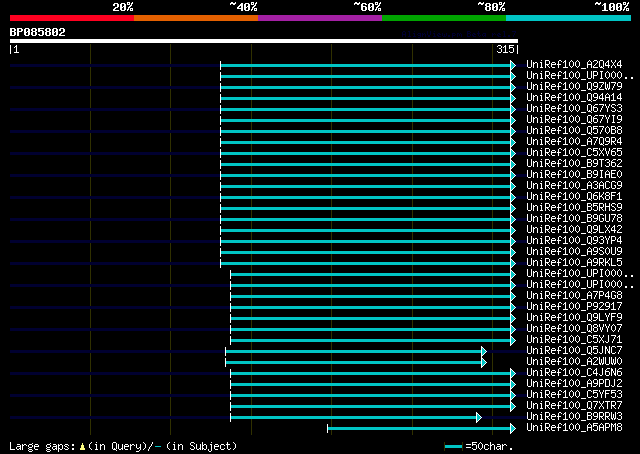Click the arrowhead ending the B9RRW3 bar
Image resolution: width=640 pixels, height=454 pixels.
point(479,418)
